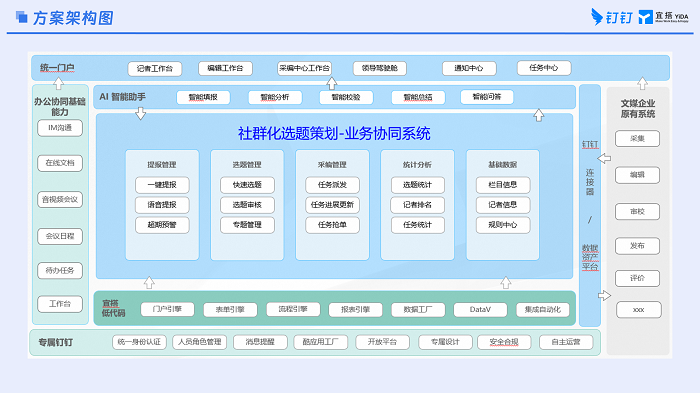Viewport: 700px width, 393px height.
Task: Click the 酷应用工厂 box
Action: tap(321, 342)
